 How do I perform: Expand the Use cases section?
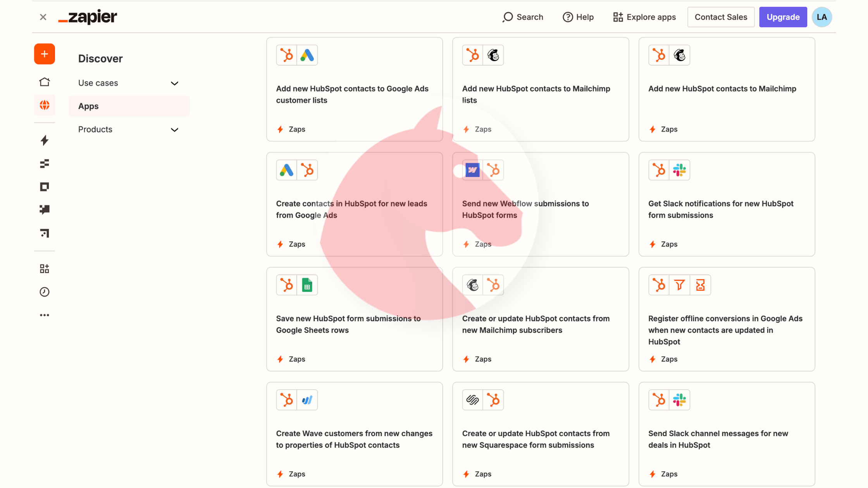(x=129, y=83)
